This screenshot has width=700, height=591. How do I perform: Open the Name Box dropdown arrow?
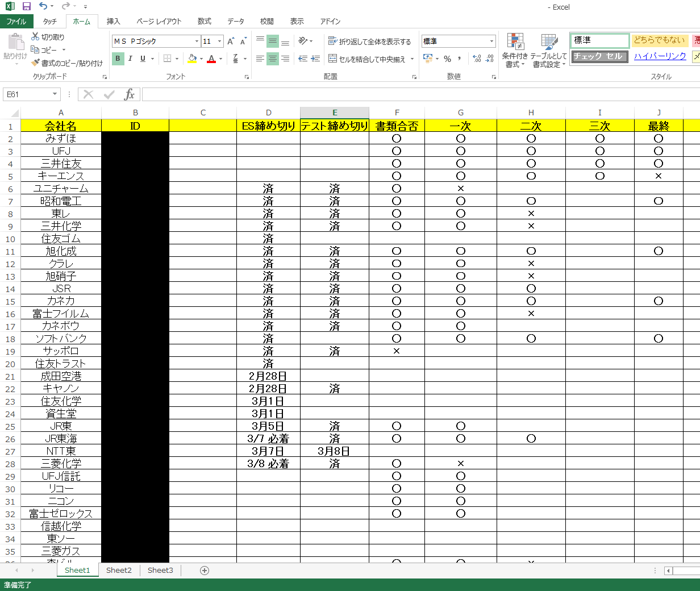55,94
